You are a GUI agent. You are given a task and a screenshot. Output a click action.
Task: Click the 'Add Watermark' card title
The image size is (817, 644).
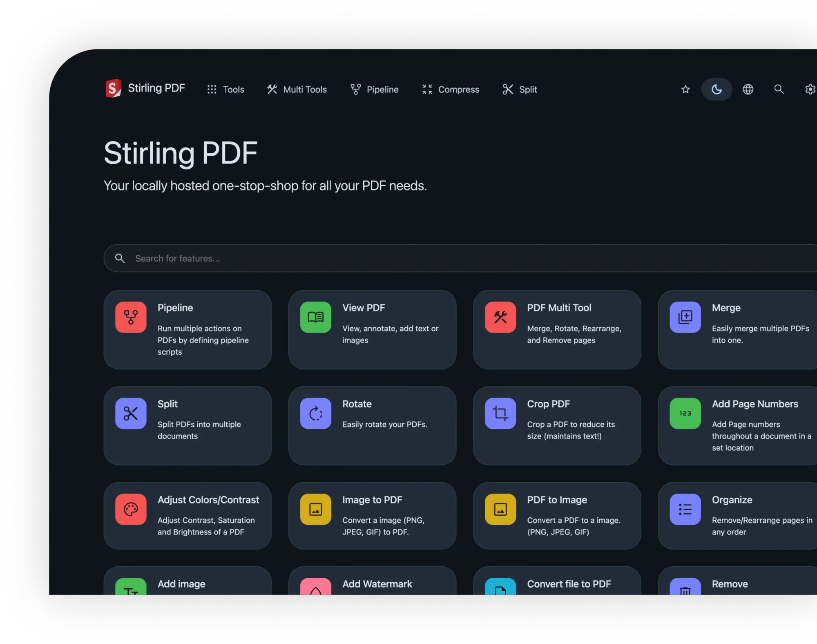tap(377, 584)
